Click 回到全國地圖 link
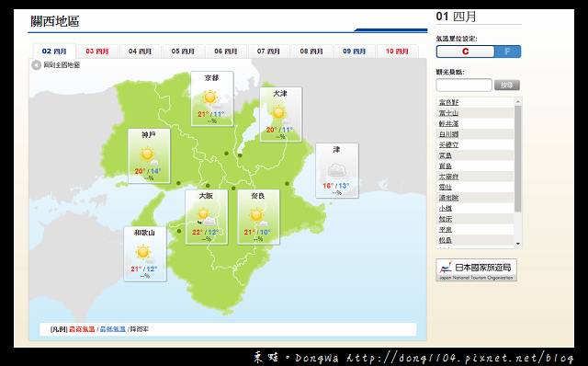This screenshot has height=366, width=588. pos(62,65)
